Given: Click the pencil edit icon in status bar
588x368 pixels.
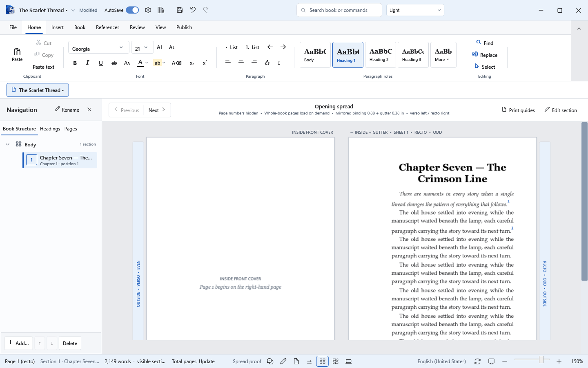Looking at the screenshot, I should pyautogui.click(x=283, y=361).
